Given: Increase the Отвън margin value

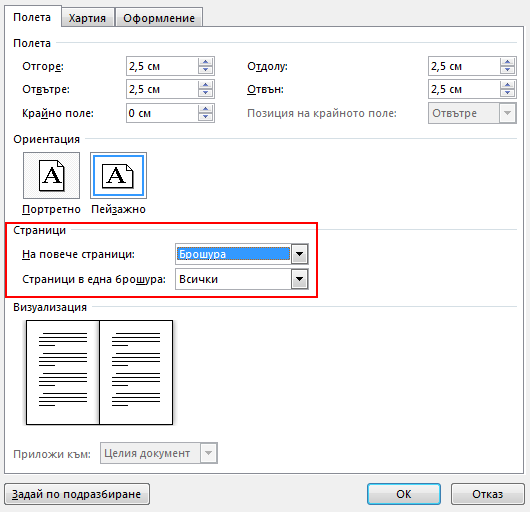Looking at the screenshot, I should [507, 85].
